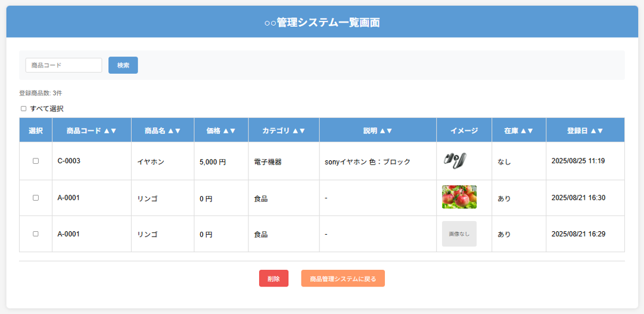The width and height of the screenshot is (644, 314).
Task: Click the 選択 column header
Action: coord(36,130)
